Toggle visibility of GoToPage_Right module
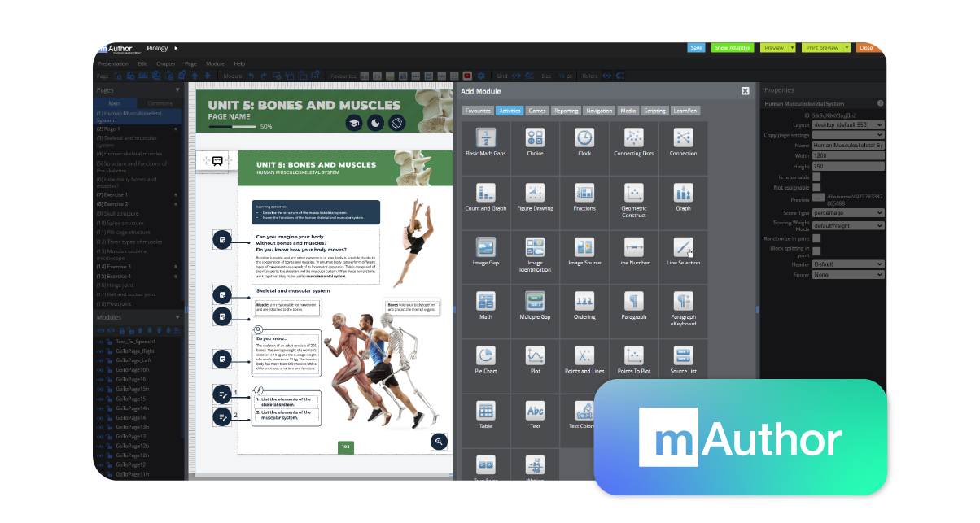This screenshot has width=980, height=523. coord(100,351)
